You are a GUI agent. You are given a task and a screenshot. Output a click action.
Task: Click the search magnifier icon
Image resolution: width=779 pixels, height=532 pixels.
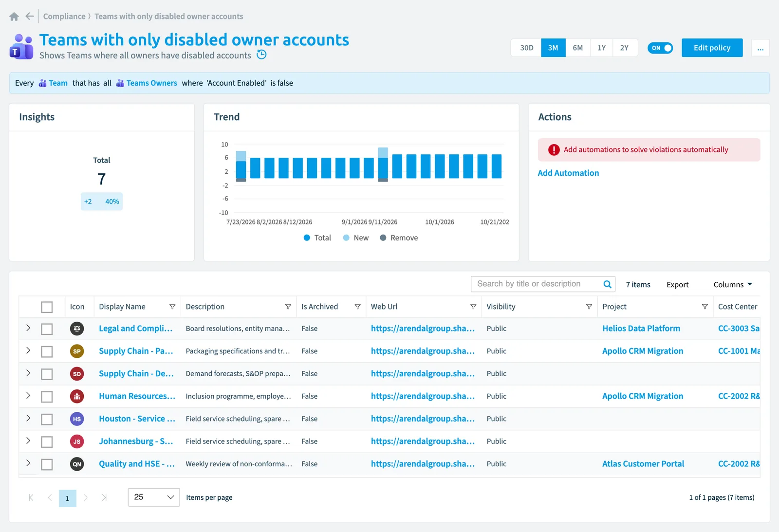click(607, 284)
